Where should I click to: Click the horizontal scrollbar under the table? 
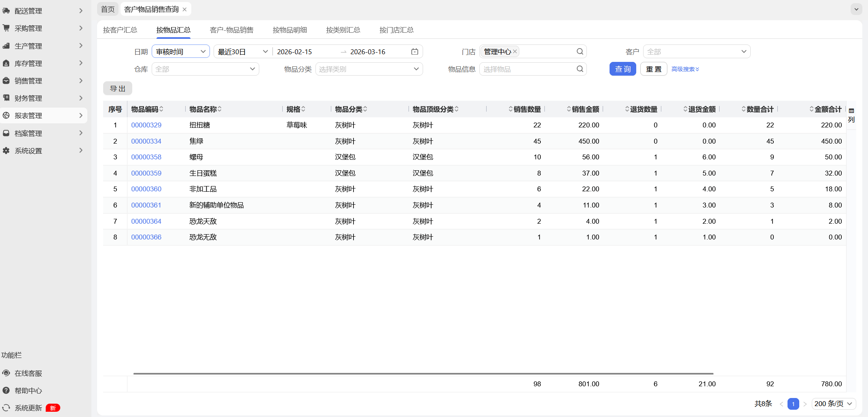click(x=423, y=374)
